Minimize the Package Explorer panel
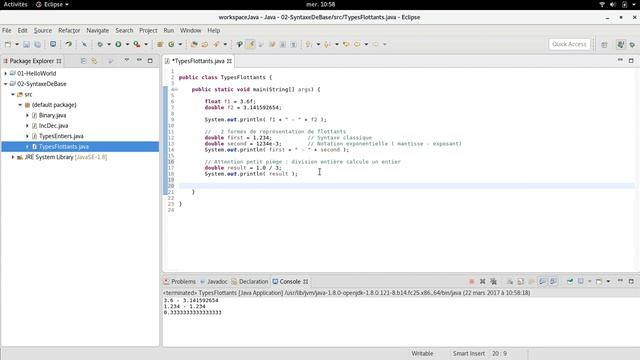The image size is (640, 360). 139,60
